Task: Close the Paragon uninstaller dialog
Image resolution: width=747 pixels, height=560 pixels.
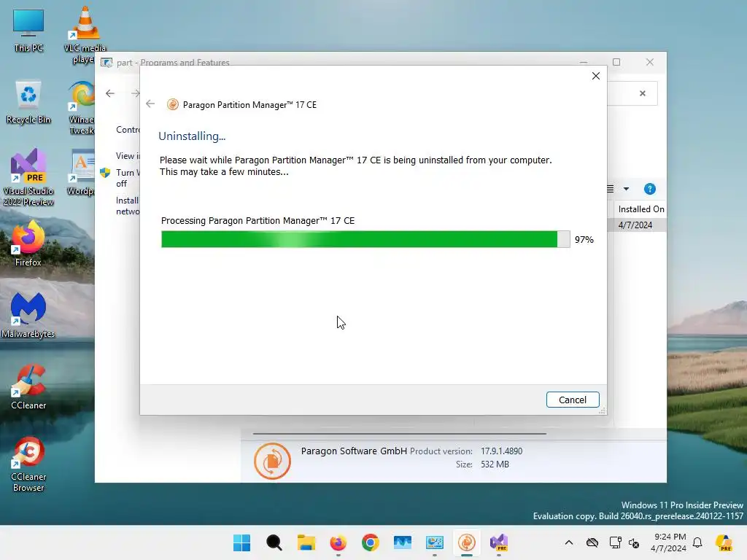Action: tap(595, 76)
